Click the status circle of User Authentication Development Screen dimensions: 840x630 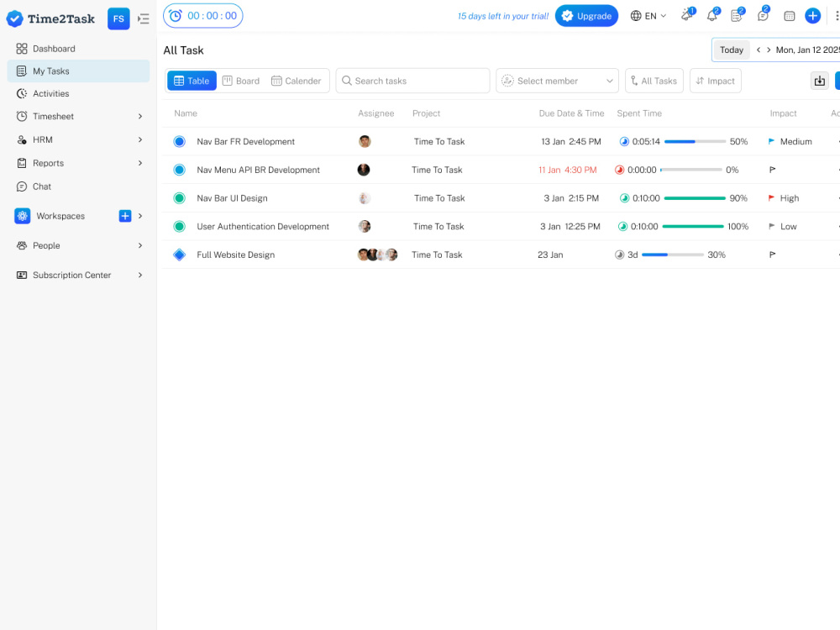click(x=180, y=227)
